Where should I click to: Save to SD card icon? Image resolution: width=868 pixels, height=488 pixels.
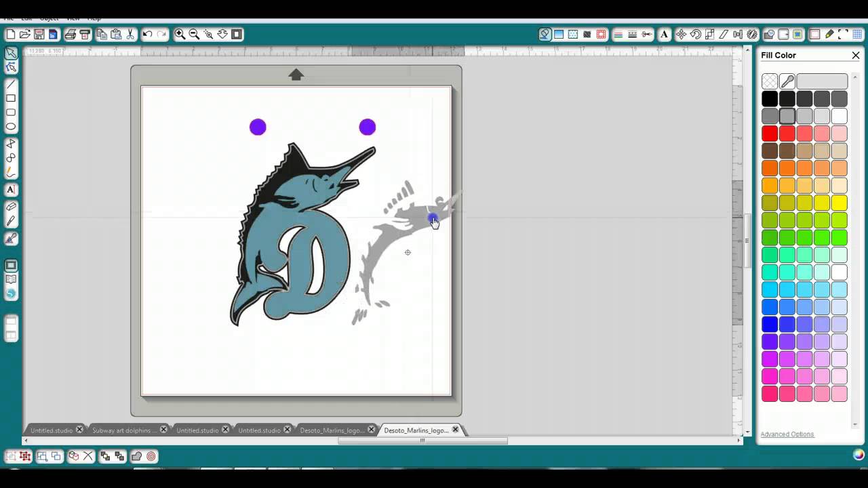pyautogui.click(x=53, y=34)
